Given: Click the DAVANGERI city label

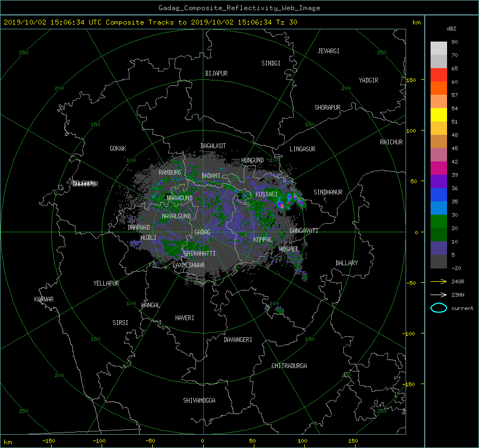Looking at the screenshot, I should (238, 340).
